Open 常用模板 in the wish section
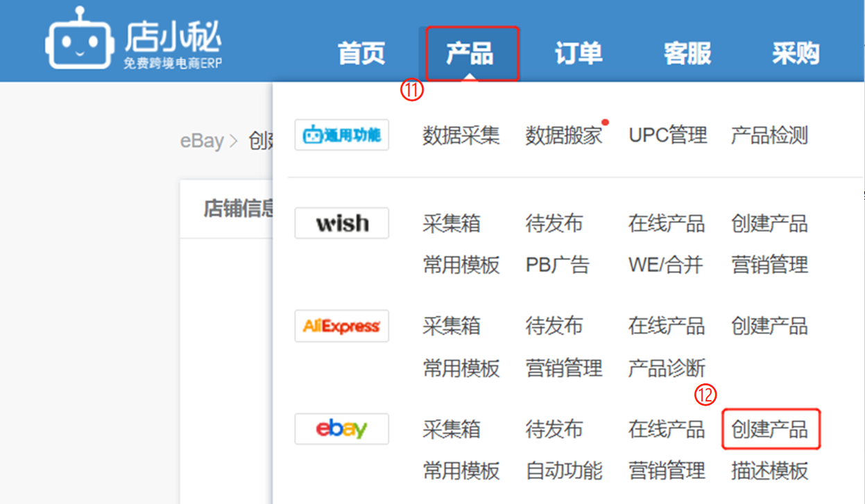 coord(461,265)
